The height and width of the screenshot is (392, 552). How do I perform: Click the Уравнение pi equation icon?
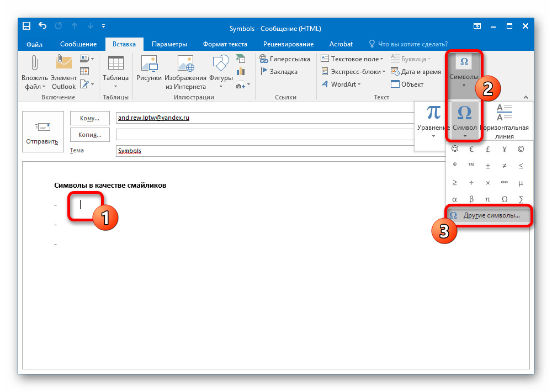click(x=433, y=123)
